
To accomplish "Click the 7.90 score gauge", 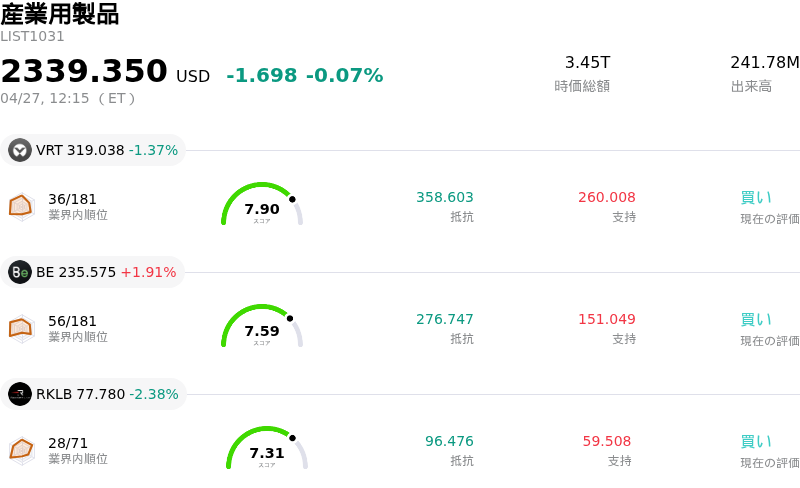I will point(262,206).
